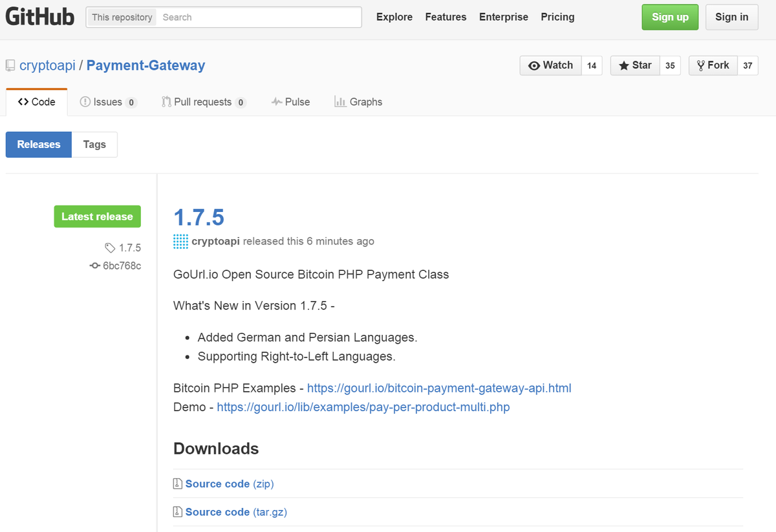Open the Issues tab
Image resolution: width=776 pixels, height=532 pixels.
pos(108,102)
